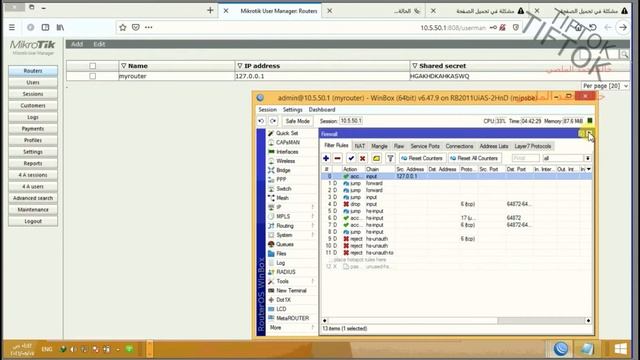Screen dimensions: 640x360
Task: Click ENG language indicator in taskbar
Action: coord(47,349)
